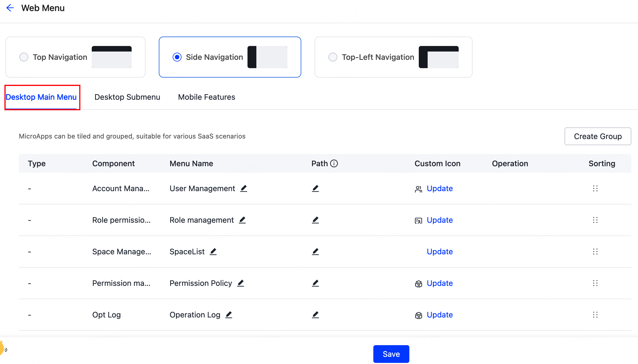Screen dimensions: 638x364
Task: Edit the Role management menu name
Action: [x=242, y=220]
